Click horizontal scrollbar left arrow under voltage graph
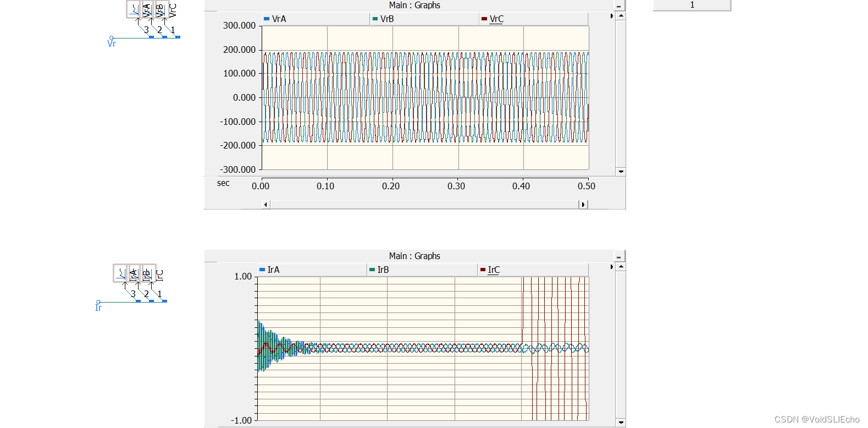This screenshot has height=428, width=868. pos(266,205)
